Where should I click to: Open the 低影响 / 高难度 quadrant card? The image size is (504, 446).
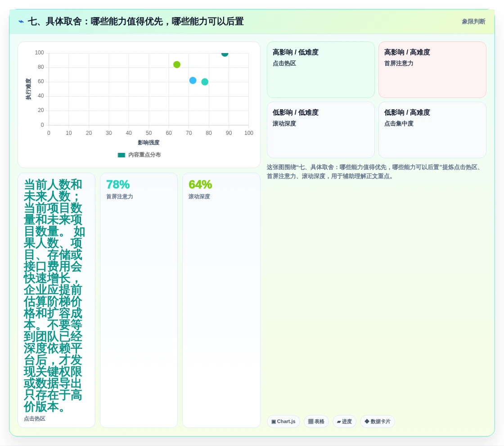pos(432,130)
